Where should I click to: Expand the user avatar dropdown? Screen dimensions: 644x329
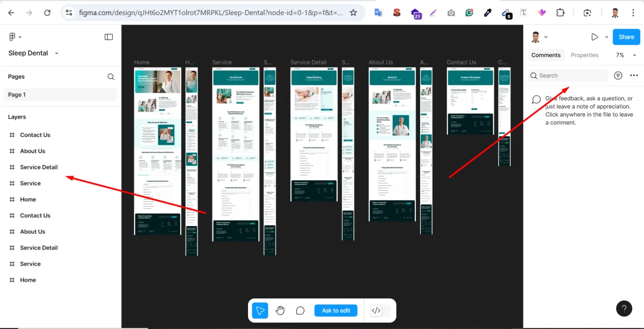pos(539,37)
